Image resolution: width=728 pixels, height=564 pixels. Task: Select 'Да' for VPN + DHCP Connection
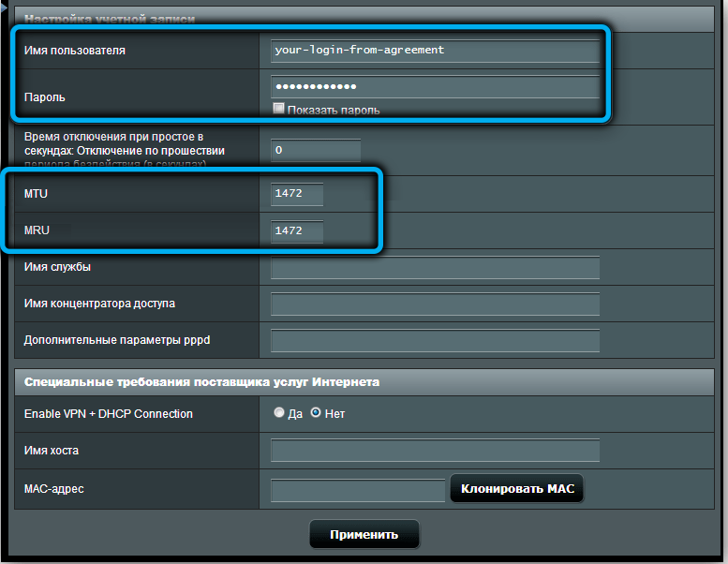tap(279, 412)
